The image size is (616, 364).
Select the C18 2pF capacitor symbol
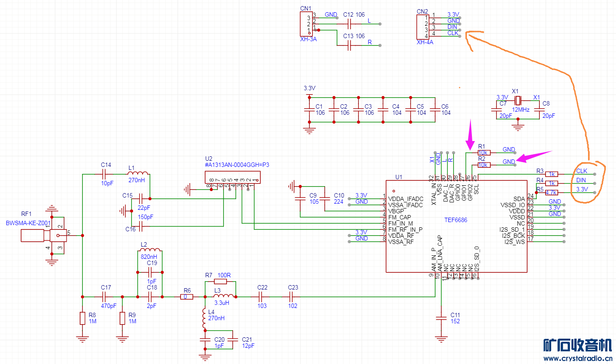click(x=149, y=297)
